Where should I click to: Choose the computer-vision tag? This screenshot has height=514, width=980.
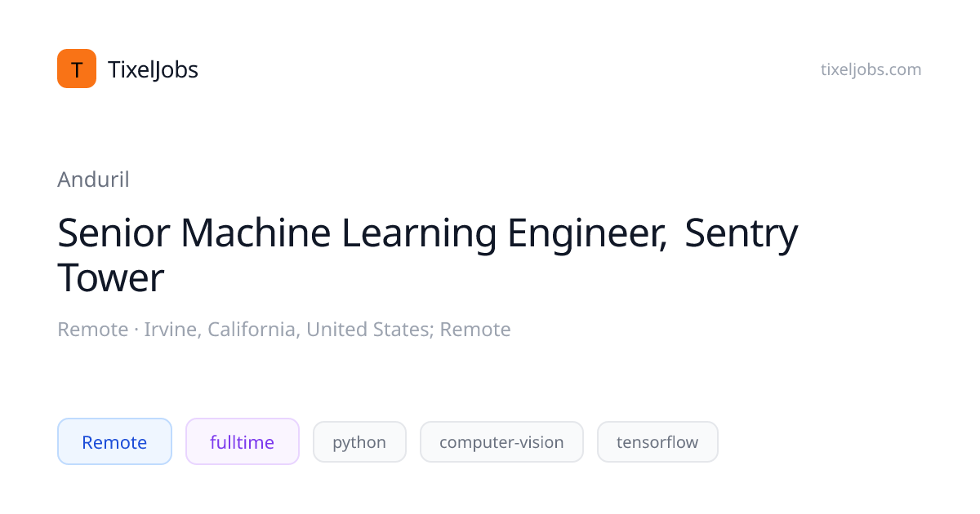pyautogui.click(x=501, y=442)
